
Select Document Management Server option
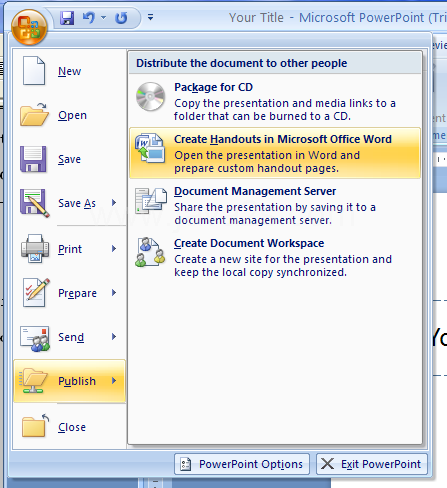click(x=275, y=205)
